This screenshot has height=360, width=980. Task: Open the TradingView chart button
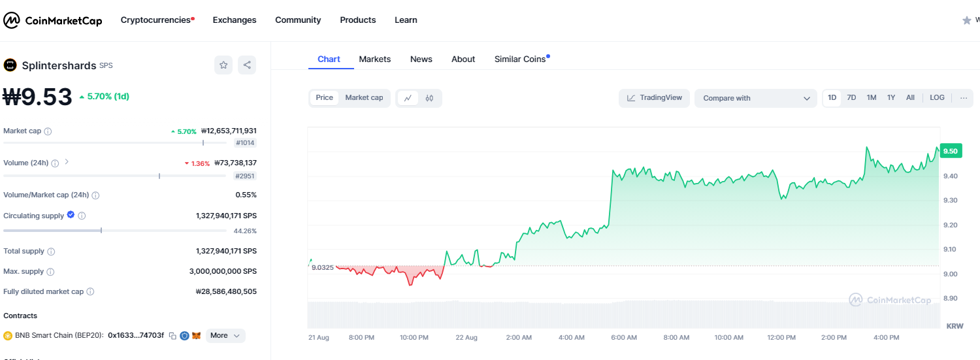click(654, 98)
